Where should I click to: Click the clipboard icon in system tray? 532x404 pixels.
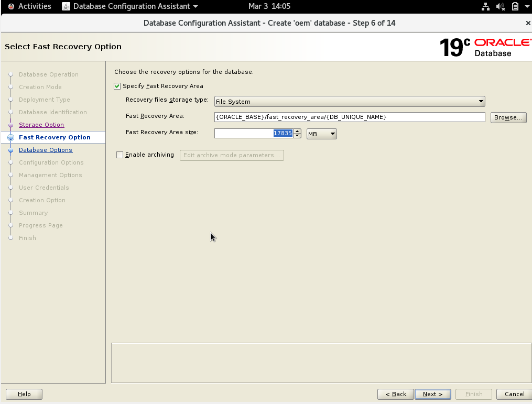pos(515,6)
